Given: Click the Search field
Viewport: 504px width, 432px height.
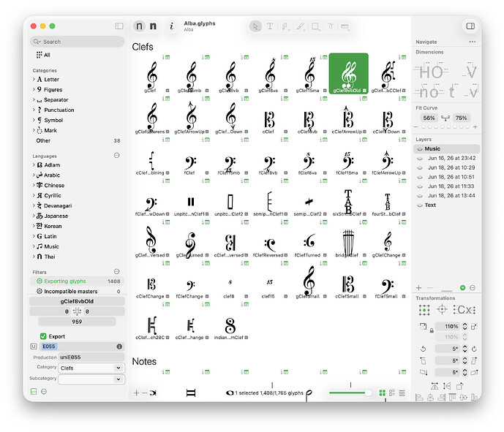Looking at the screenshot, I should coord(77,42).
